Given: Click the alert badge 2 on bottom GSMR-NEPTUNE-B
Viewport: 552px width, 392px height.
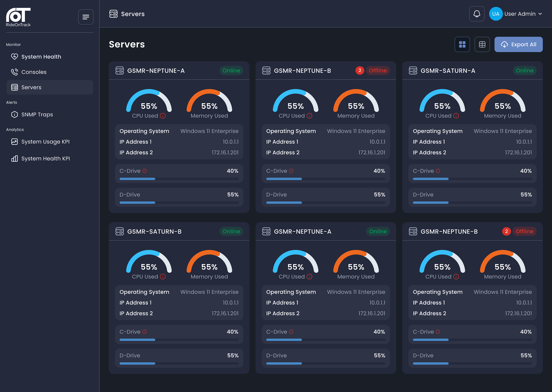Looking at the screenshot, I should (506, 231).
